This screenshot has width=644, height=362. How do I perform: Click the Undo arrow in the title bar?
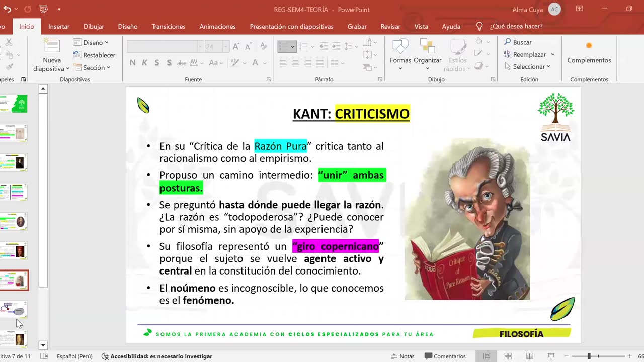click(x=8, y=9)
